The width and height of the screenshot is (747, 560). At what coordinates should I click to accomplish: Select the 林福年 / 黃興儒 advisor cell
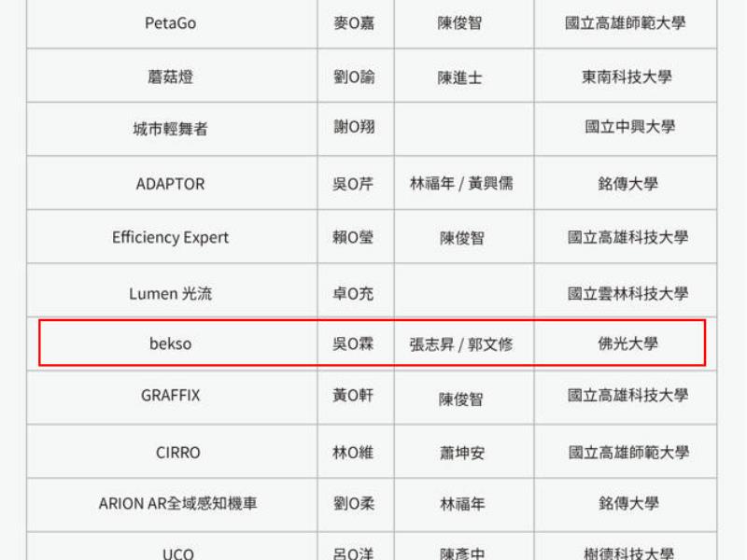[x=461, y=184]
